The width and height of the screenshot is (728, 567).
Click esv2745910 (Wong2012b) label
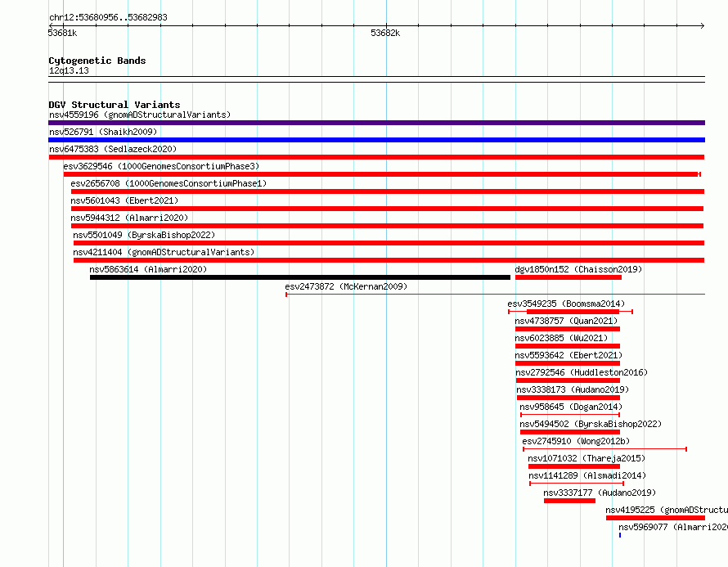click(576, 441)
